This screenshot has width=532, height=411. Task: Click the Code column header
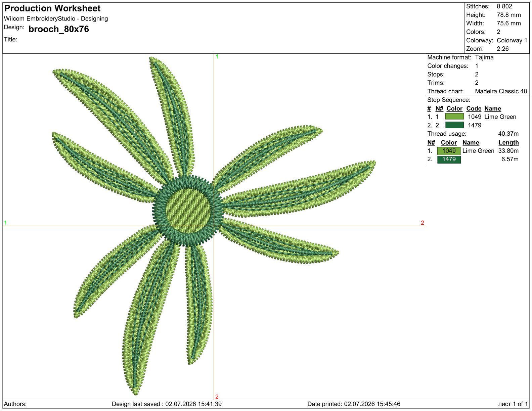[474, 108]
